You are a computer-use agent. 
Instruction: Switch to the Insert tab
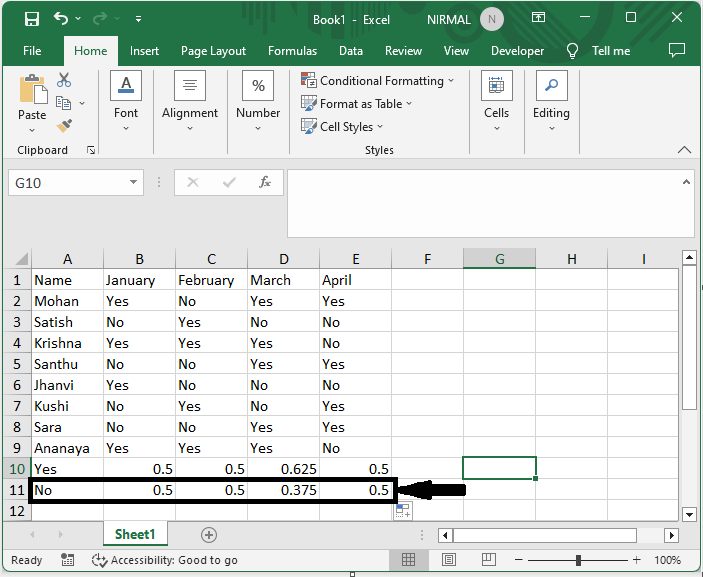[144, 51]
